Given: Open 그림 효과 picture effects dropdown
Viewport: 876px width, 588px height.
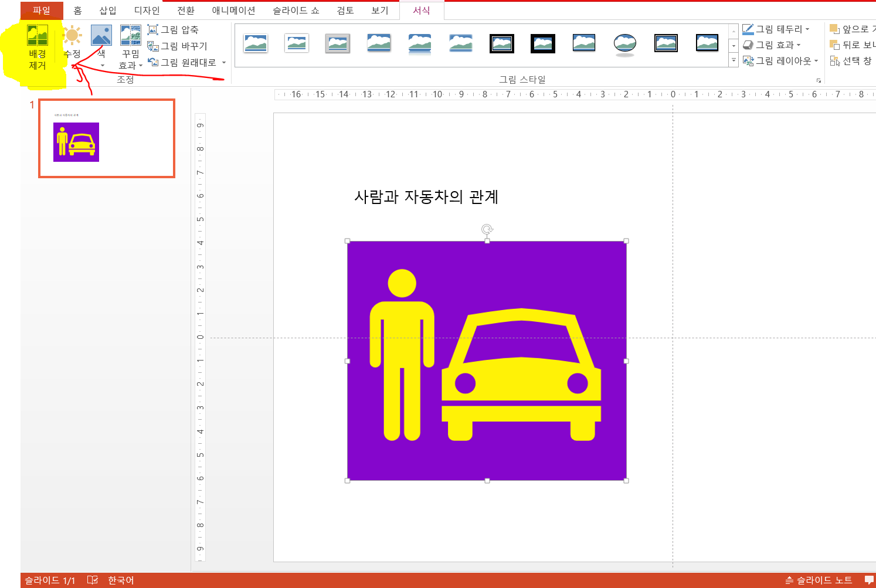Looking at the screenshot, I should (x=772, y=45).
